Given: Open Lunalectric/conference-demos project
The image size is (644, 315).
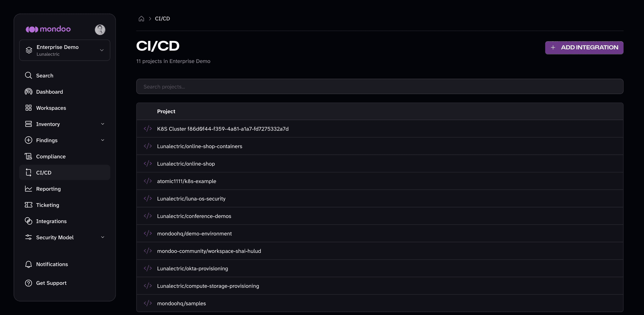Looking at the screenshot, I should [380, 216].
